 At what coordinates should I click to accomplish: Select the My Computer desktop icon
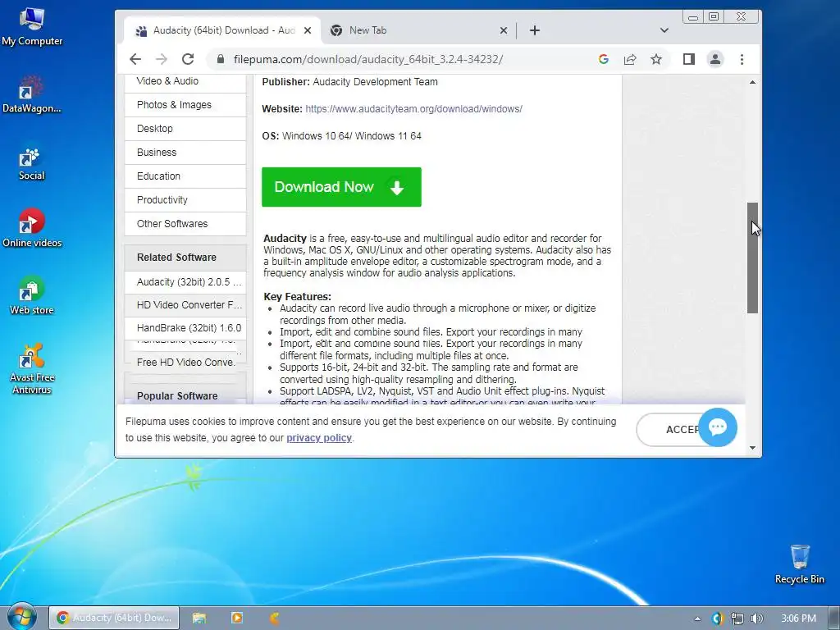[32, 27]
